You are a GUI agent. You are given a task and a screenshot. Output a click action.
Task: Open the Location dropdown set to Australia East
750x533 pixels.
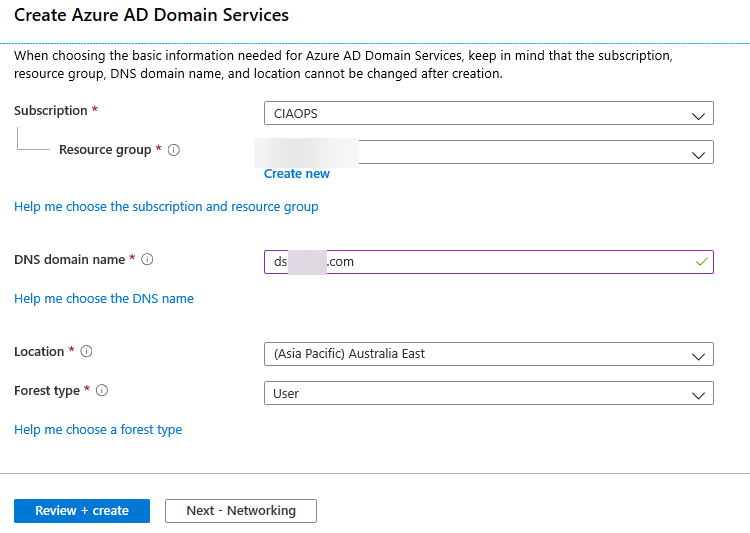click(488, 354)
